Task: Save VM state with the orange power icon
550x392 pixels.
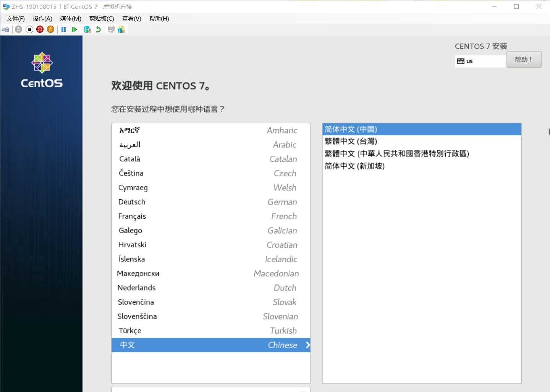Action: coord(50,29)
